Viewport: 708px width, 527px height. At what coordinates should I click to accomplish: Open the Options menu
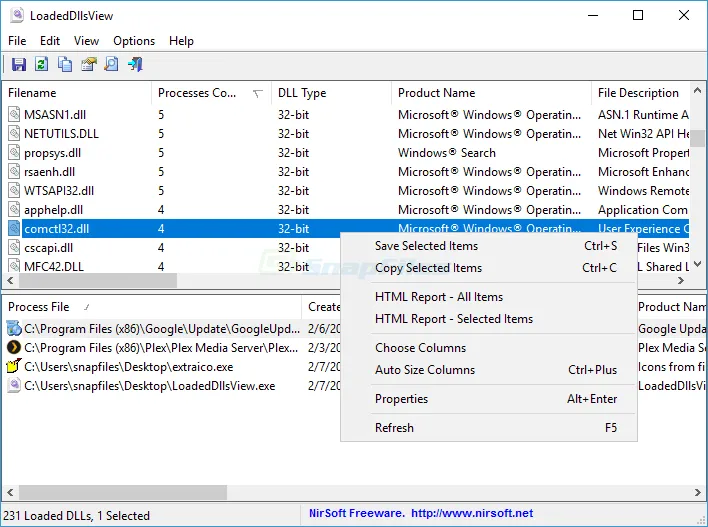point(134,41)
